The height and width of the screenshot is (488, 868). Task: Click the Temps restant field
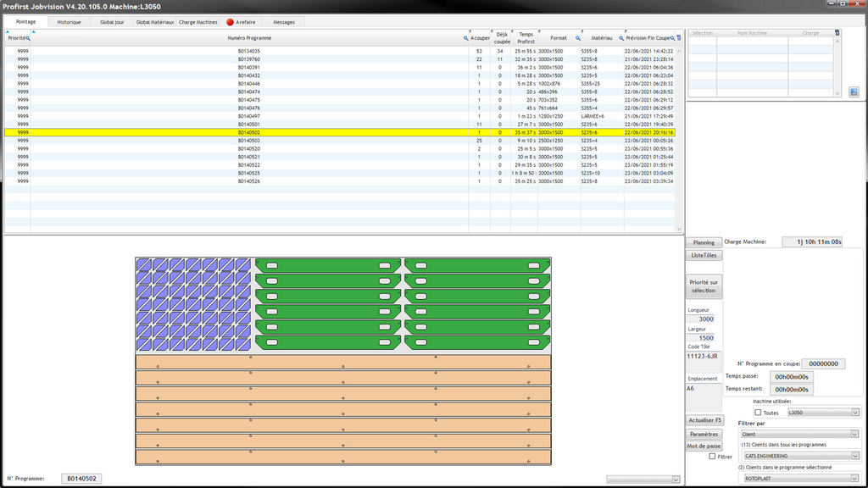[791, 390]
